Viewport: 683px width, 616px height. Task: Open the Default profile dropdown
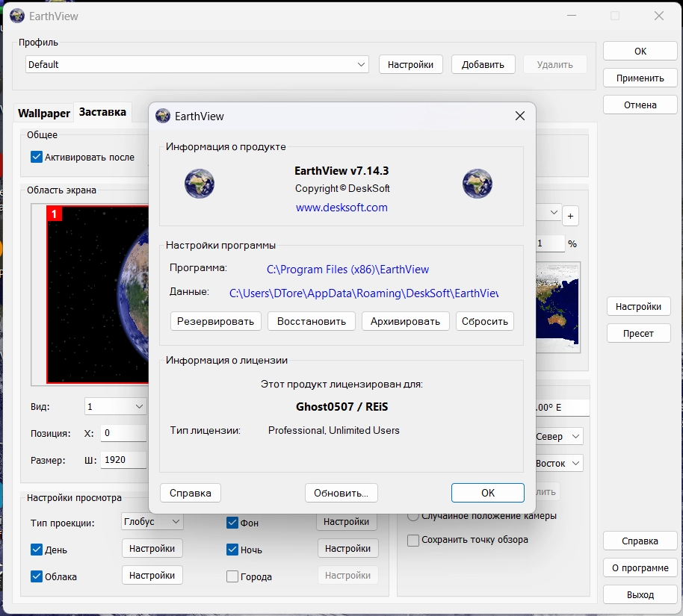point(197,65)
